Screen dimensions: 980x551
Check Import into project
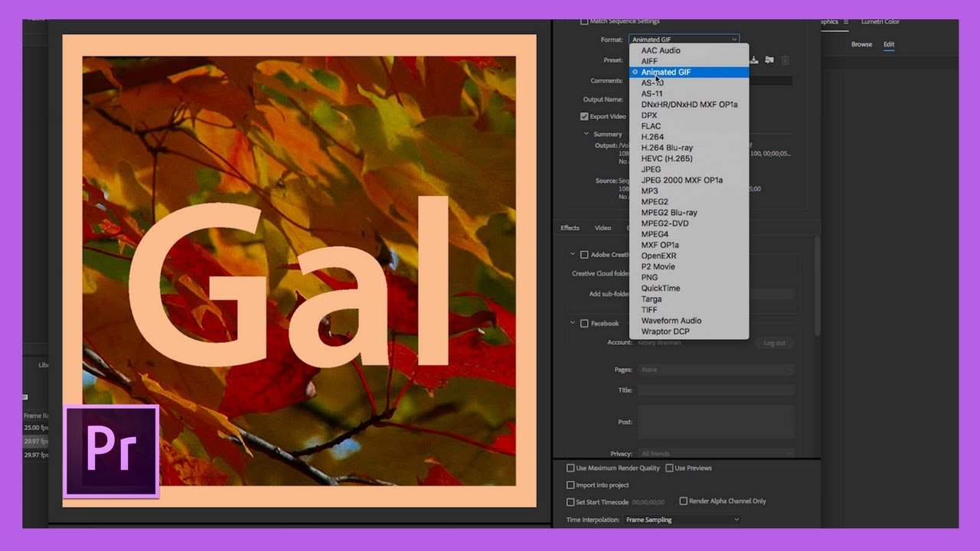[x=570, y=484]
